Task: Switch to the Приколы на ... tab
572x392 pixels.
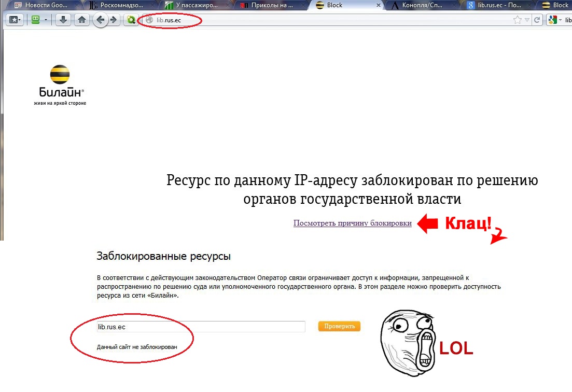Action: (x=271, y=5)
